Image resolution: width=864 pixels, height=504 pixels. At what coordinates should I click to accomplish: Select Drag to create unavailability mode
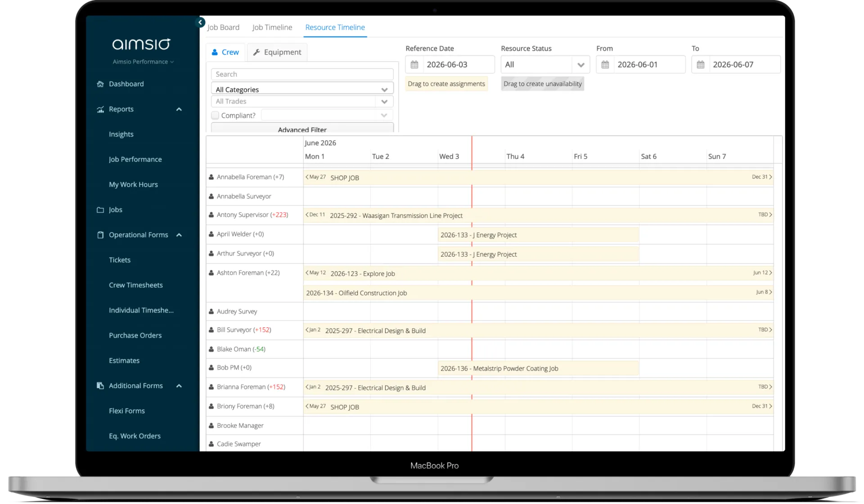click(x=543, y=84)
